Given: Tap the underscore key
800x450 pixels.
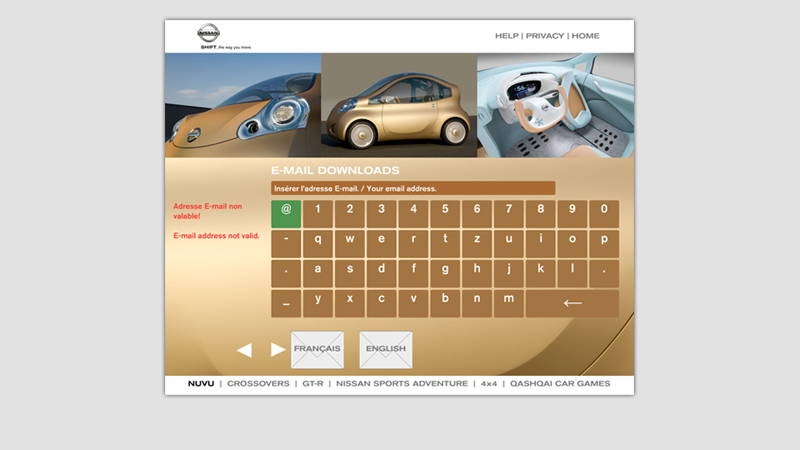Looking at the screenshot, I should coord(286,304).
